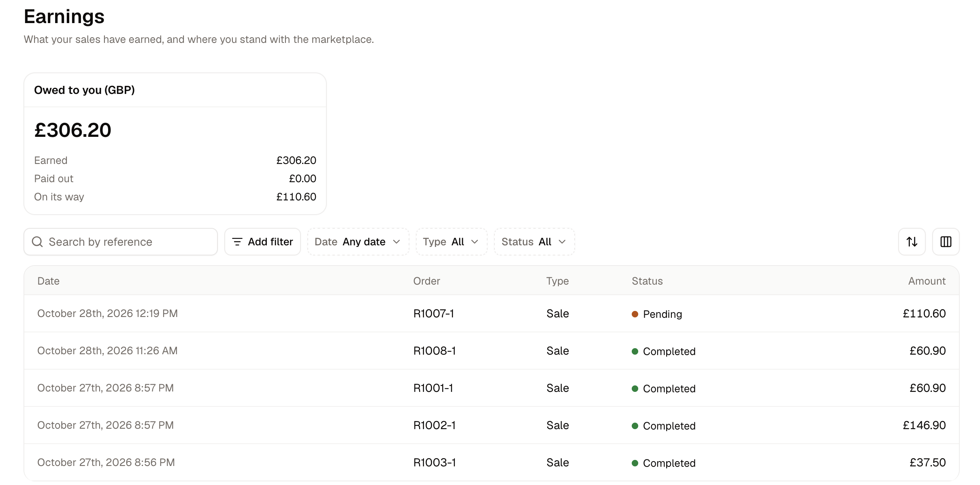Click the magnifier icon in search box
The height and width of the screenshot is (485, 980).
tap(37, 242)
